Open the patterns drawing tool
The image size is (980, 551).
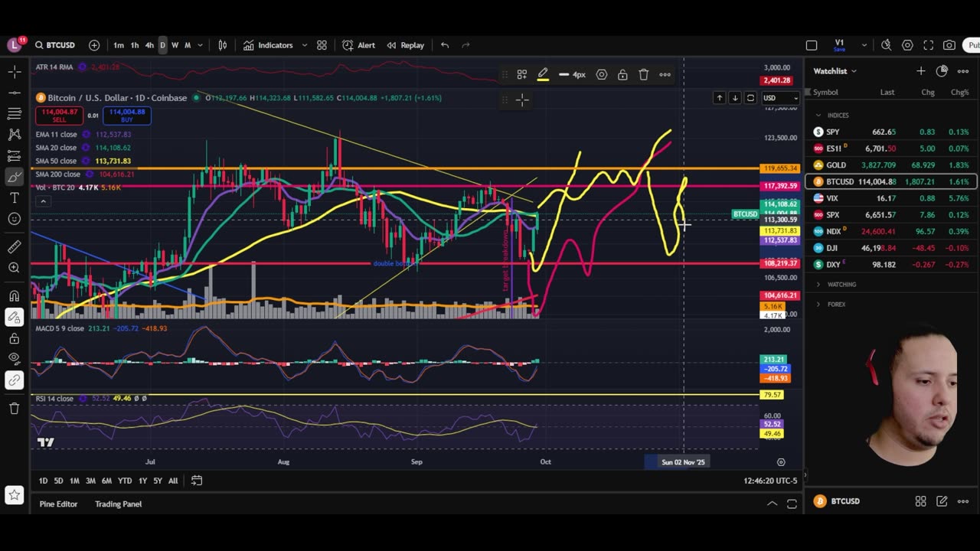tap(15, 135)
